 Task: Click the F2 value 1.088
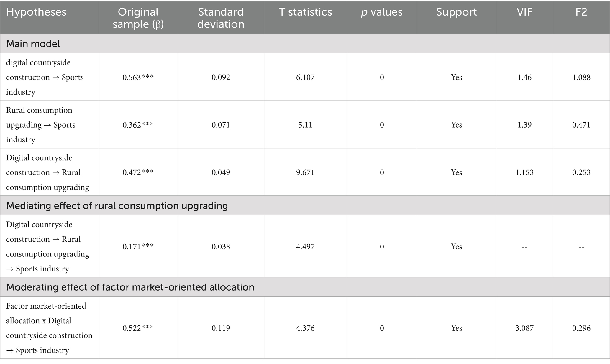(581, 77)
